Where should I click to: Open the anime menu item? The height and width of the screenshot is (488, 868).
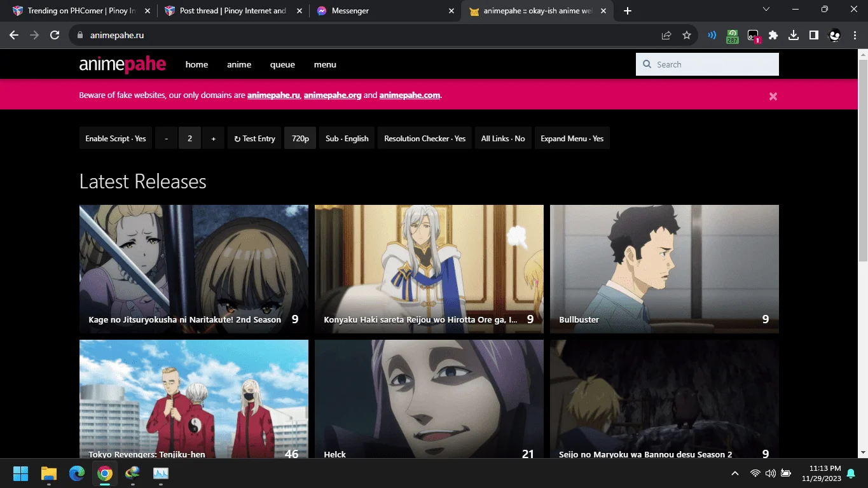[x=239, y=64]
